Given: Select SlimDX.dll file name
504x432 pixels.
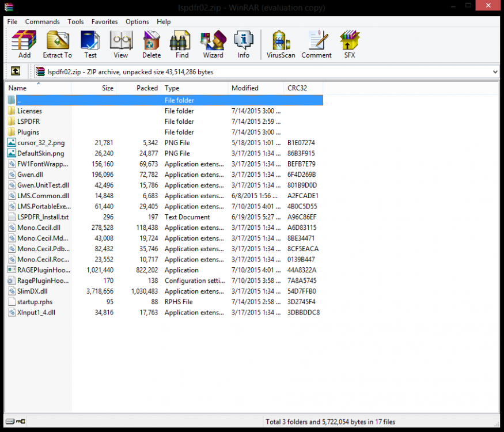Looking at the screenshot, I should click(x=32, y=291).
